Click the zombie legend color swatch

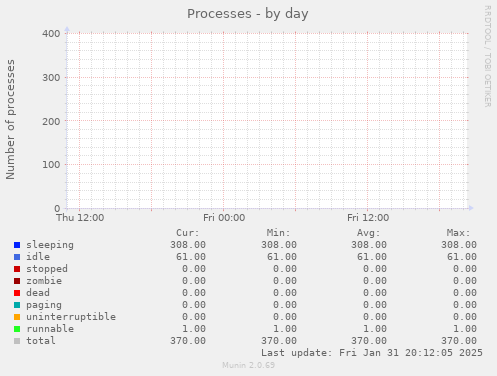click(17, 281)
